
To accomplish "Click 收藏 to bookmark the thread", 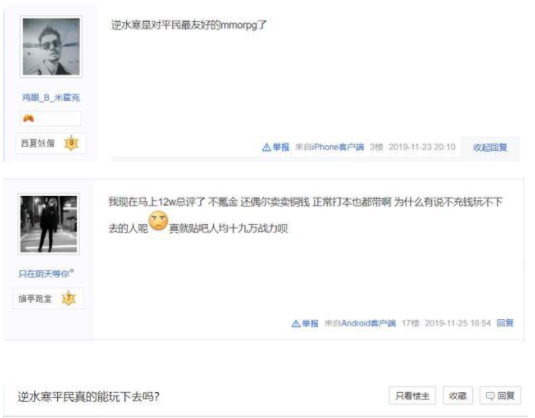I will pos(458,396).
